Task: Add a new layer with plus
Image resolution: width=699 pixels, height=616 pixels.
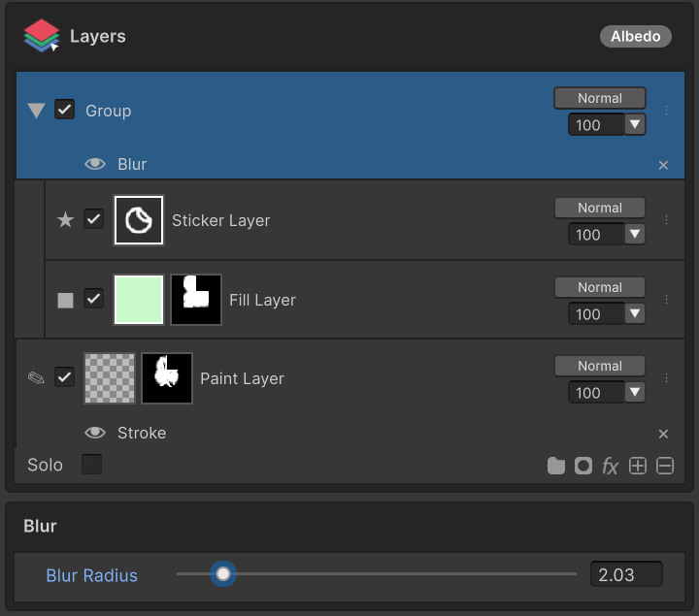Action: (x=638, y=466)
